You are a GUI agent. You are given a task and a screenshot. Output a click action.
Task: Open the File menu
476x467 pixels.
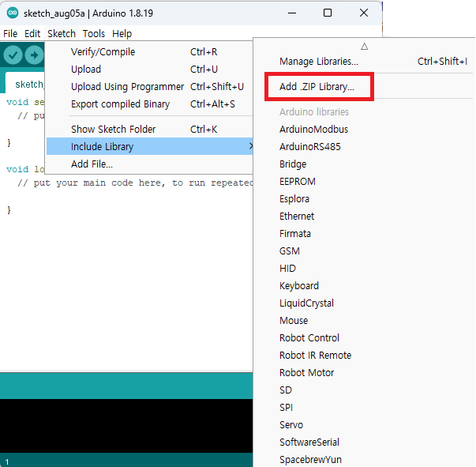[10, 33]
